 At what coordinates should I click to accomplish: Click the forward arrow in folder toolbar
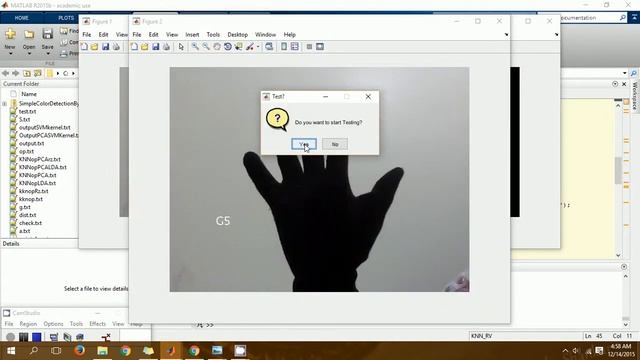(x=16, y=73)
